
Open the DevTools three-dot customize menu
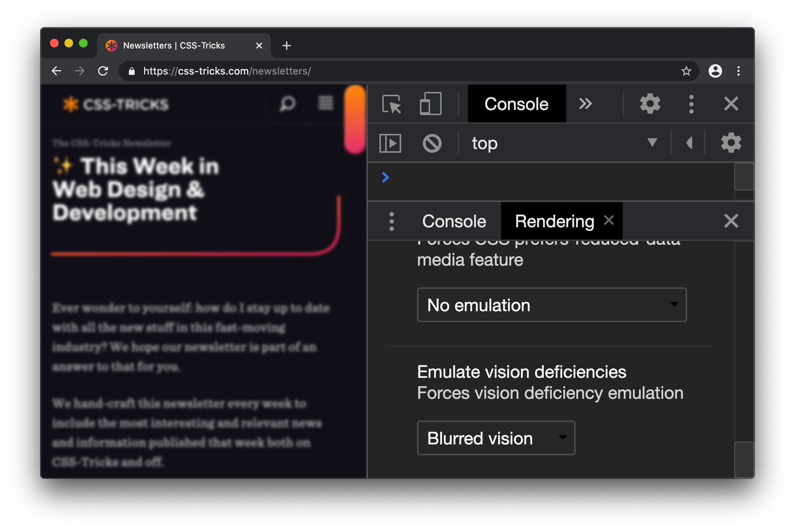click(x=691, y=104)
